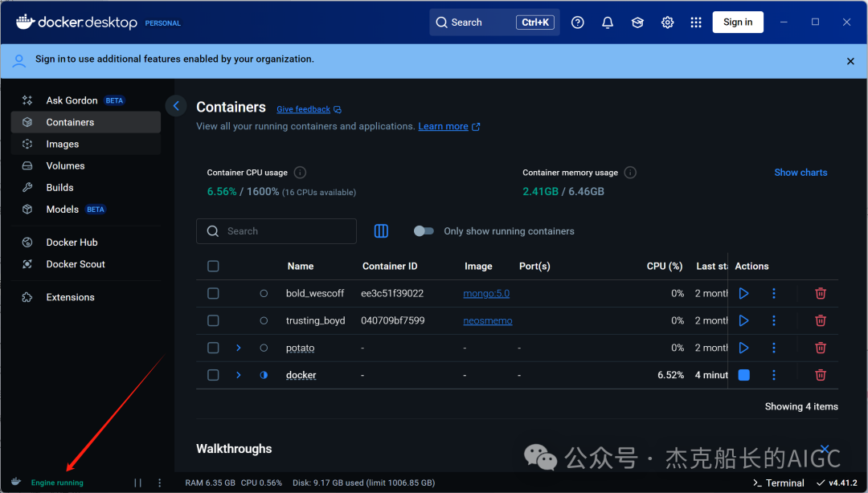
Task: Click the Sign in button
Action: click(x=737, y=22)
